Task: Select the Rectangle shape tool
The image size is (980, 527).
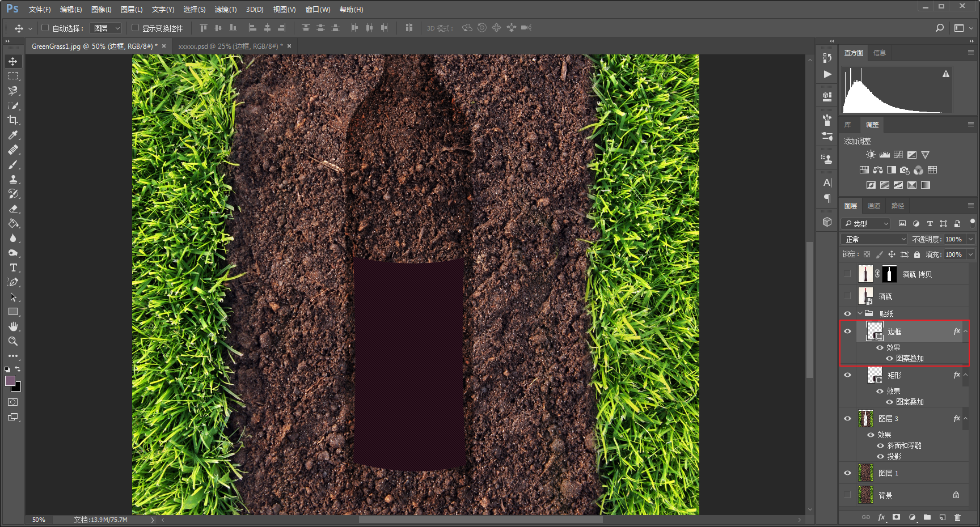Action: [13, 312]
